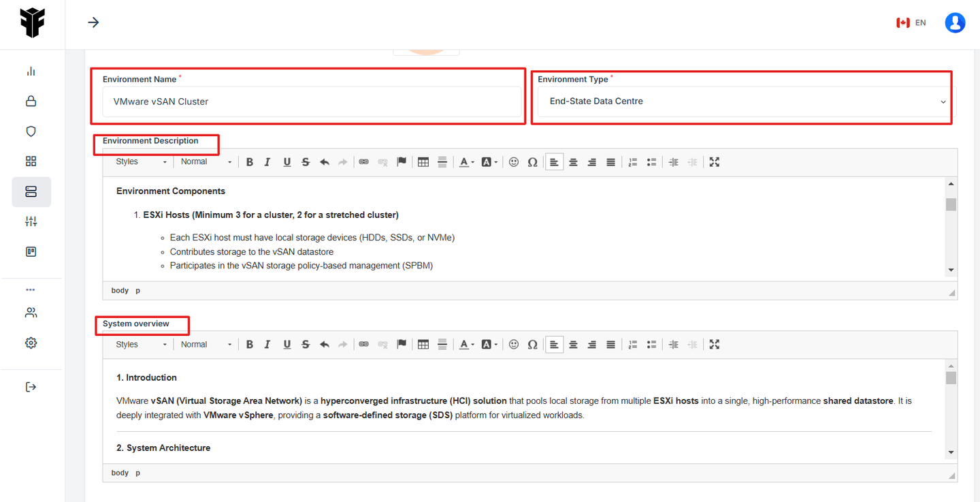The width and height of the screenshot is (980, 502).
Task: Insert table in Environment Description editor
Action: coord(423,162)
